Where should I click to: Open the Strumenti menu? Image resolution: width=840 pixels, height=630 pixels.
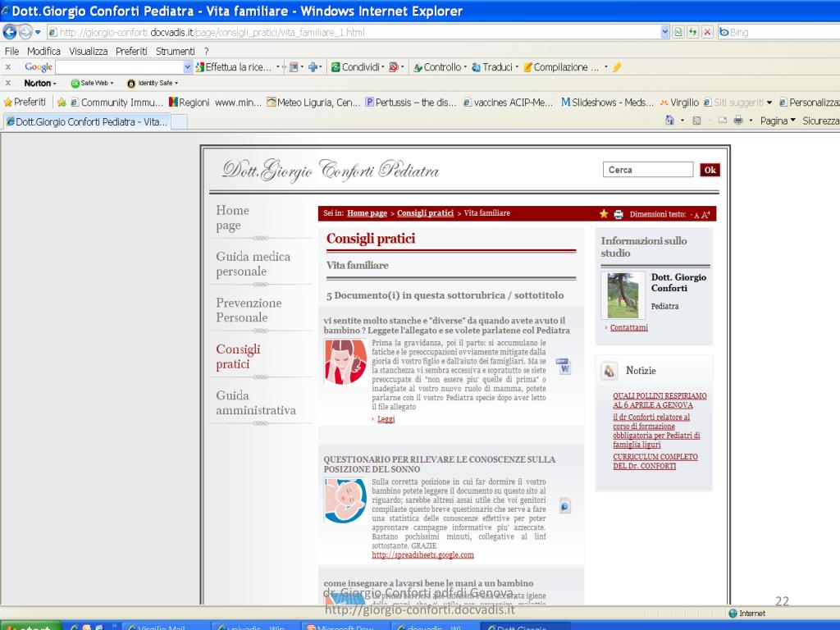click(x=176, y=51)
